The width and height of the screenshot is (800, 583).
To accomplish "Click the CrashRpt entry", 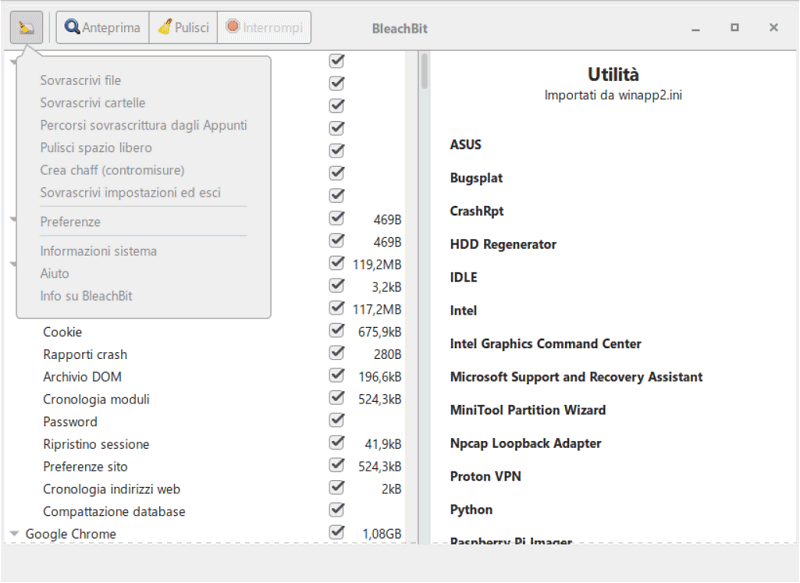I will tap(477, 211).
